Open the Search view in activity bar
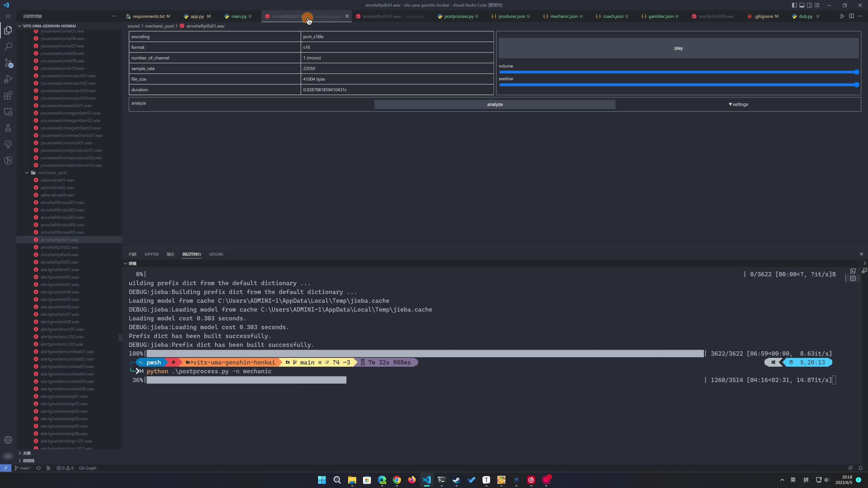The width and height of the screenshot is (868, 488). click(8, 47)
